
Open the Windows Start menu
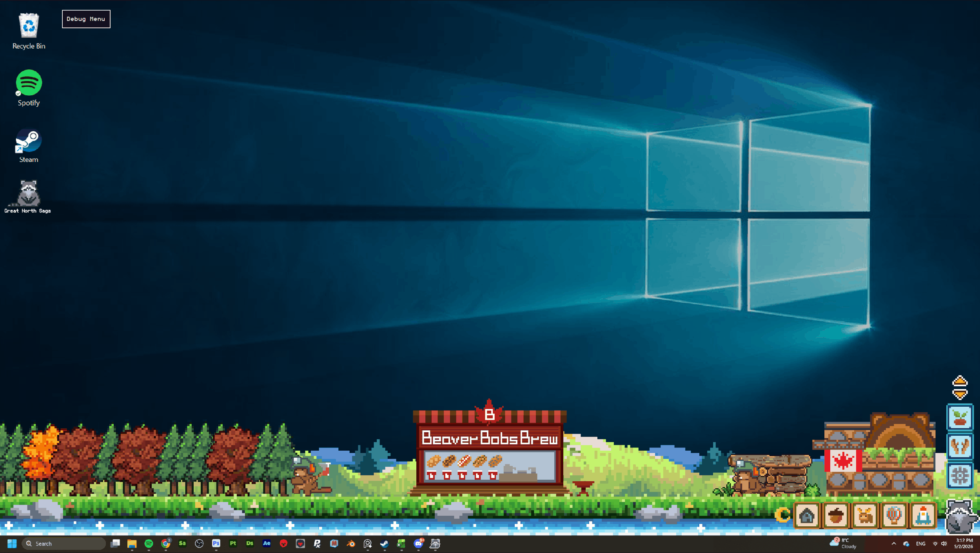point(12,544)
